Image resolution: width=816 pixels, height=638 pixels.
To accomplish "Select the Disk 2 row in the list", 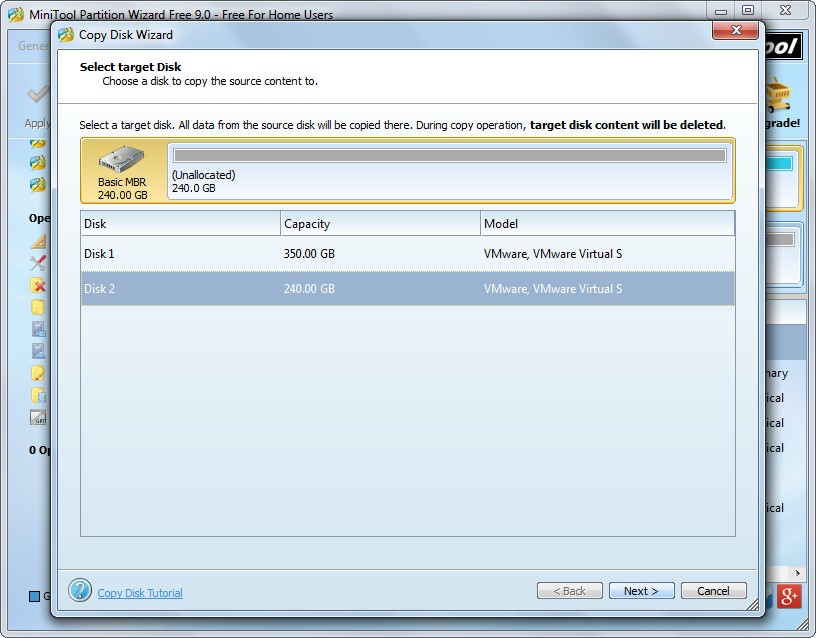I will (x=407, y=288).
